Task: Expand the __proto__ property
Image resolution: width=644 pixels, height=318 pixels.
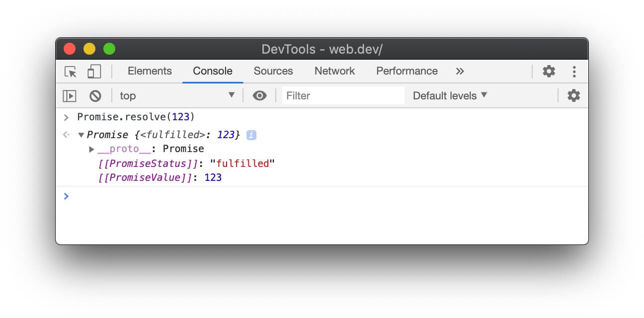Action: click(x=91, y=149)
